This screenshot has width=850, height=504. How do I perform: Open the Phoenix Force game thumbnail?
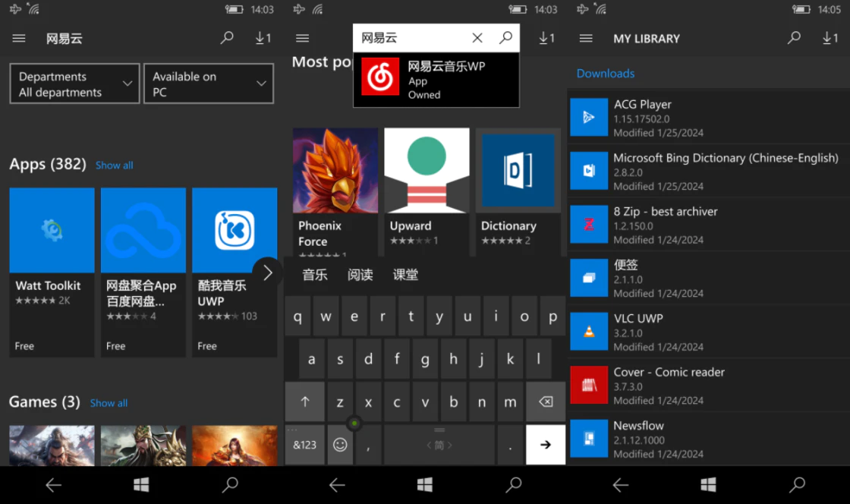coord(335,190)
